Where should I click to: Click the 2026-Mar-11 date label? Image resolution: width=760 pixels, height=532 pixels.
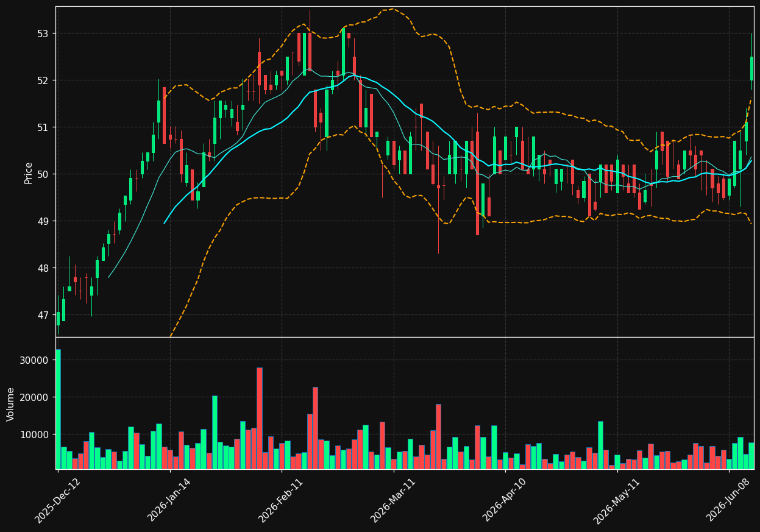[393, 500]
